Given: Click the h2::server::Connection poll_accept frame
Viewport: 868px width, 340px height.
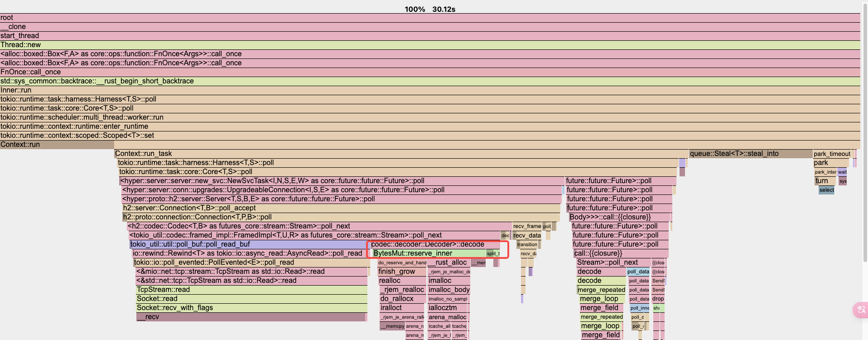Looking at the screenshot, I should click(341, 208).
